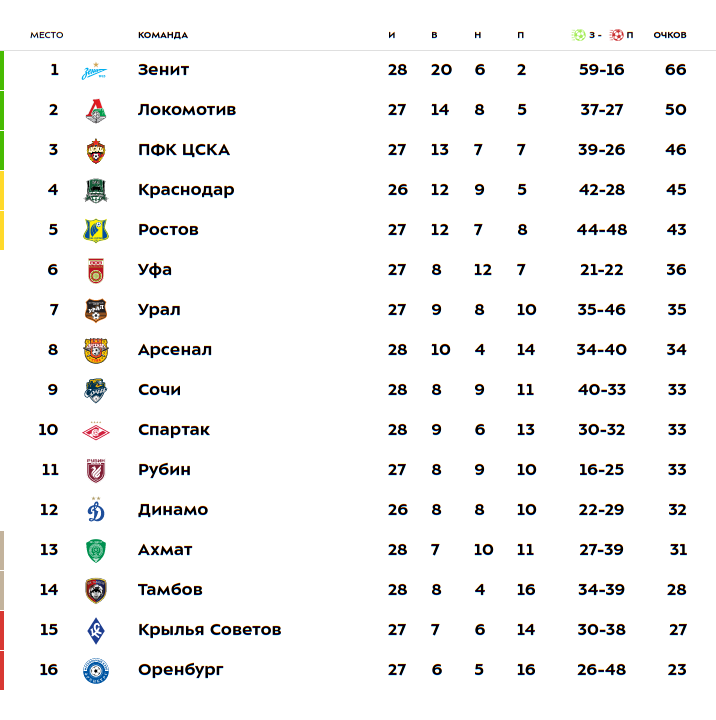
Task: Click the Orenburg club crest
Action: [96, 670]
